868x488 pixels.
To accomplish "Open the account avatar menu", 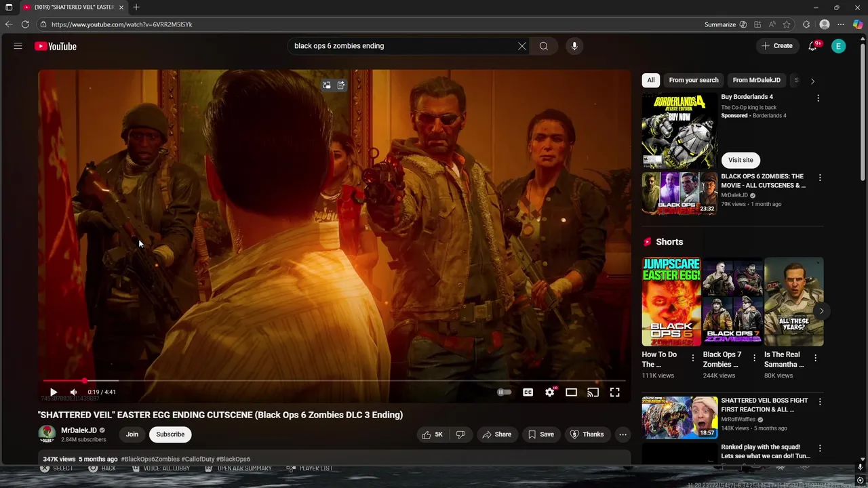I will (x=839, y=46).
